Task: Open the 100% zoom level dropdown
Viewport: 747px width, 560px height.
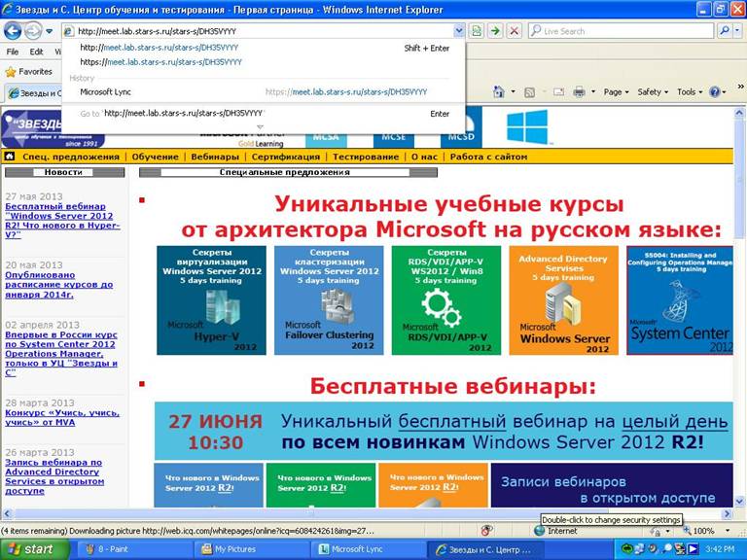Action: pyautogui.click(x=728, y=531)
